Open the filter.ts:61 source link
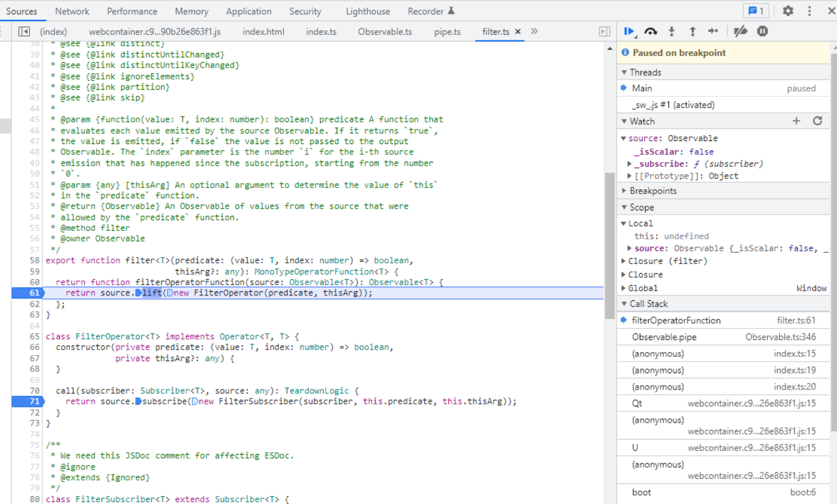The image size is (837, 504). [x=795, y=321]
